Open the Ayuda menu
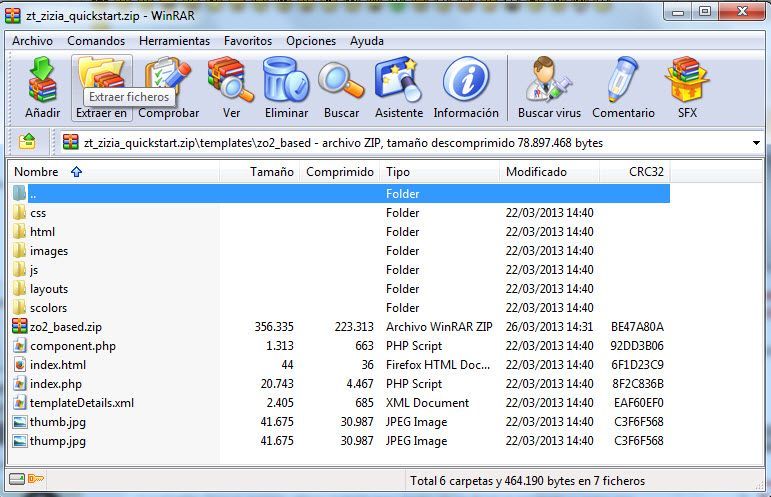 [x=367, y=41]
